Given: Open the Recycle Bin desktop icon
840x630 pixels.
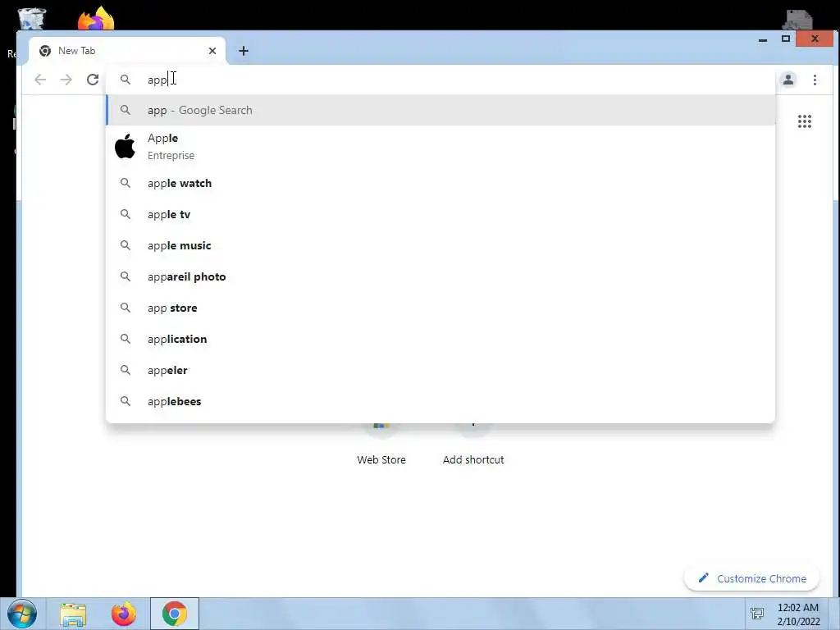Looking at the screenshot, I should point(31,18).
